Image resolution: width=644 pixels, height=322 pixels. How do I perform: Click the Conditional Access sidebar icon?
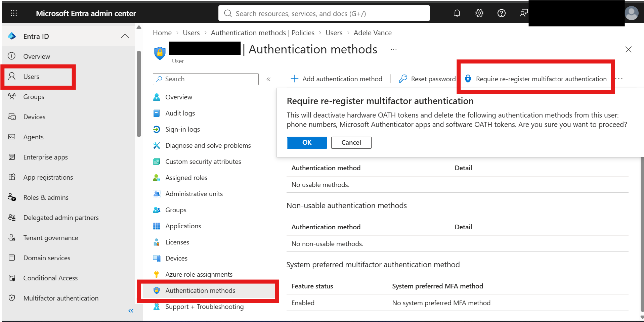(x=12, y=278)
